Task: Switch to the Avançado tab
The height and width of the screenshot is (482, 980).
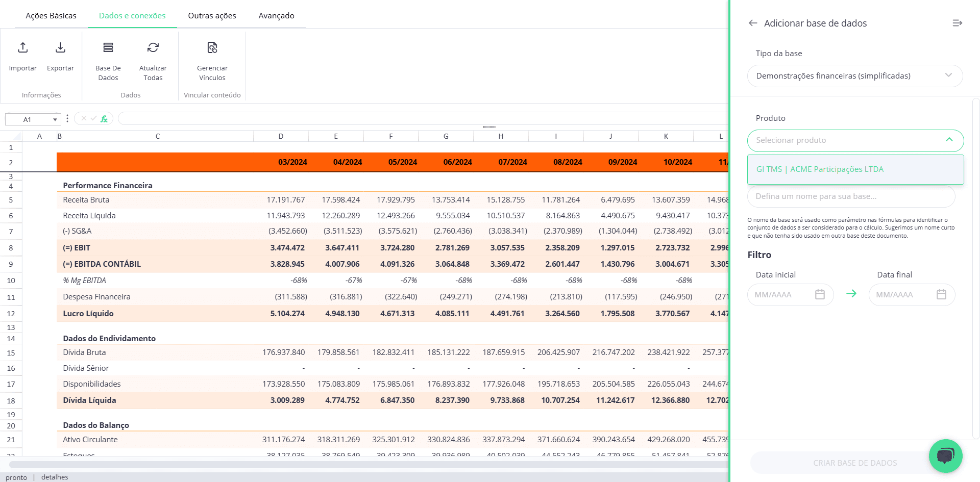Action: tap(276, 16)
